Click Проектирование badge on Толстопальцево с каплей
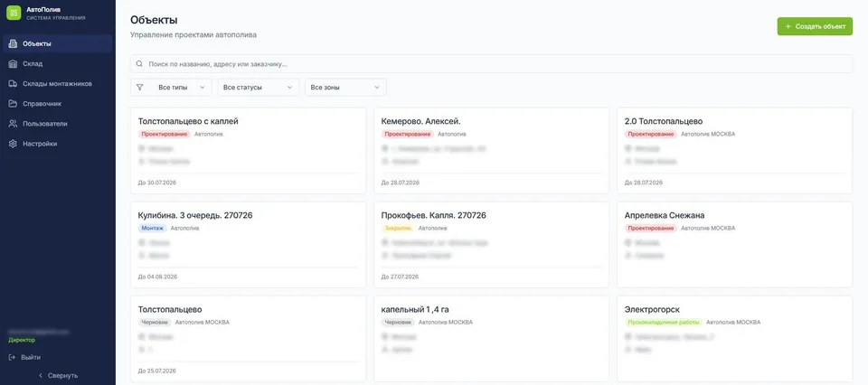Screen dimensions: 868x385 coord(164,134)
